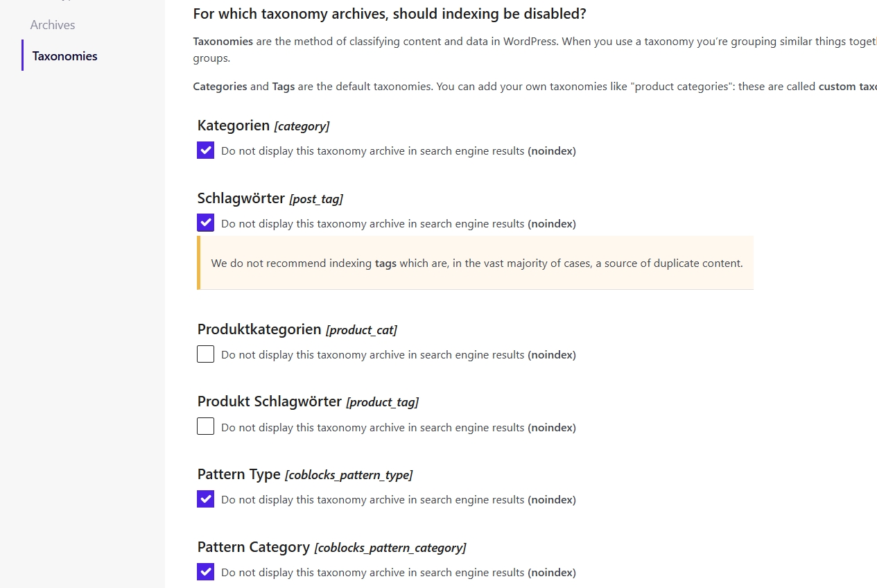Toggle the Pattern Category noindex checkbox
The height and width of the screenshot is (588, 877).
click(206, 572)
